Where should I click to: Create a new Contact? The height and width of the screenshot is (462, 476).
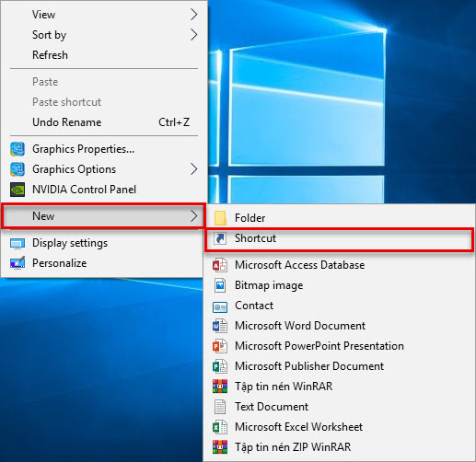coord(339,306)
